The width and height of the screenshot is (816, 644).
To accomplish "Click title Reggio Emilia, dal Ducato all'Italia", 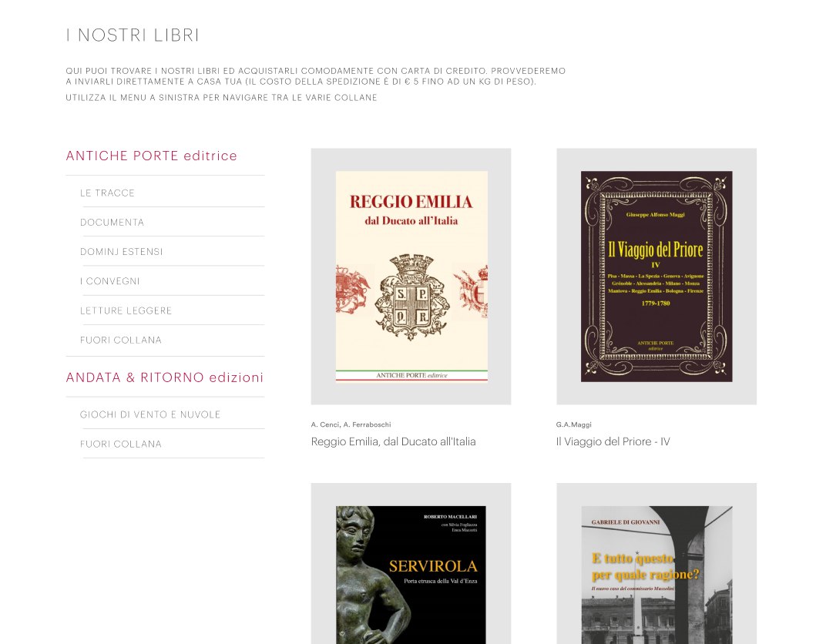I will (394, 441).
